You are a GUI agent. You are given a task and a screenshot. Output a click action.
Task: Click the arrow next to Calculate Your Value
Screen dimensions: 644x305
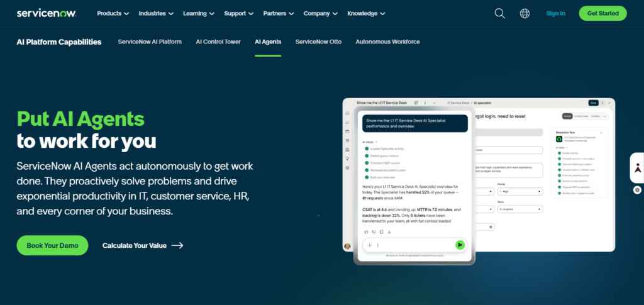[177, 245]
